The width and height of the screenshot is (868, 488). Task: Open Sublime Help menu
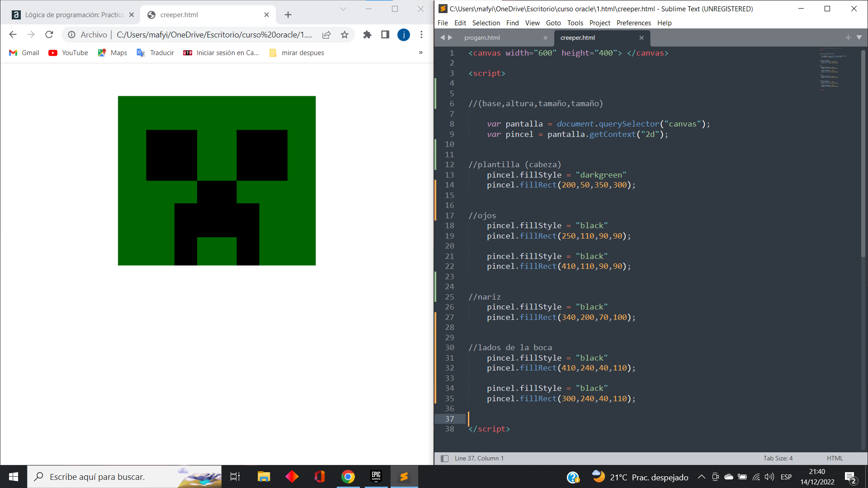coord(664,23)
